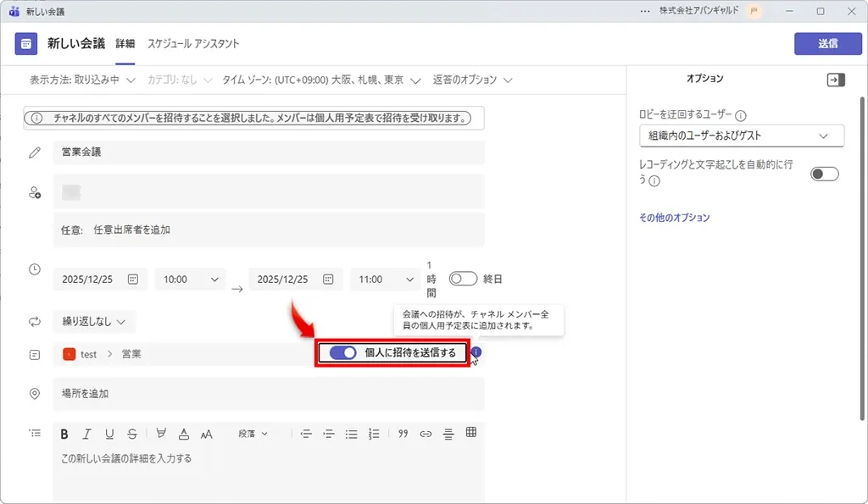Turn off 個人に招待を送信する toggle
This screenshot has width=868, height=504.
pos(341,352)
